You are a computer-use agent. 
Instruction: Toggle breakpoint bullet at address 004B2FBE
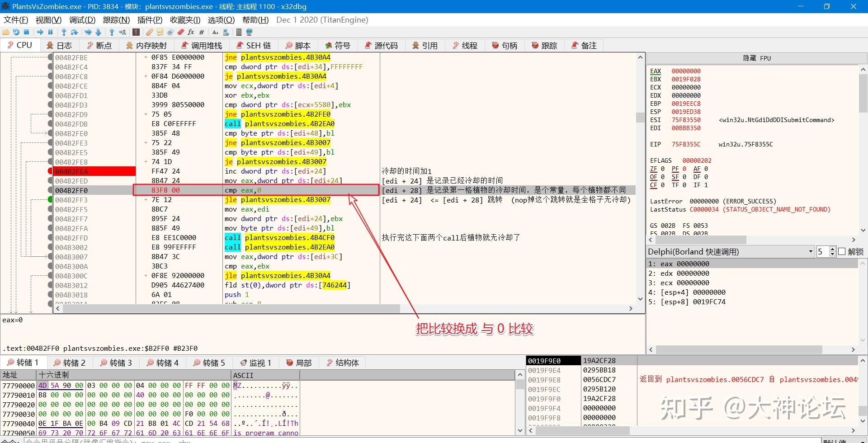click(50, 57)
